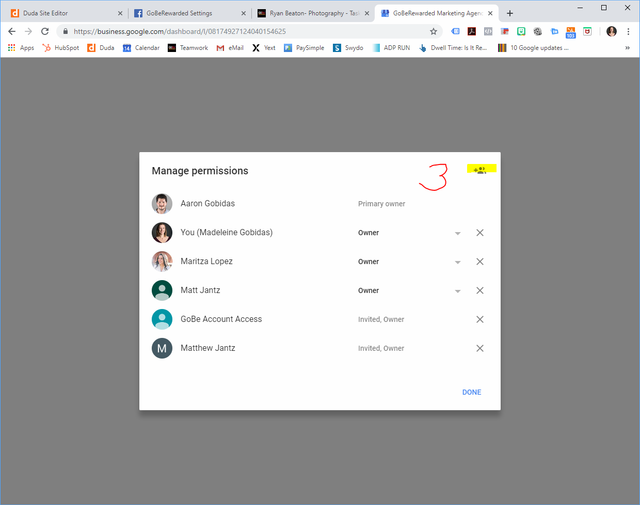Click the address bar URL
Viewport: 640px width, 505px height.
point(200,31)
